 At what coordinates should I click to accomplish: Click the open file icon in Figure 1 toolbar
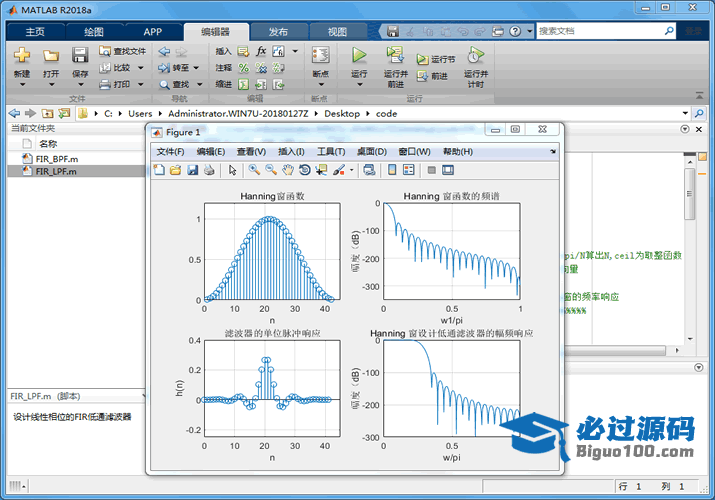(x=176, y=170)
